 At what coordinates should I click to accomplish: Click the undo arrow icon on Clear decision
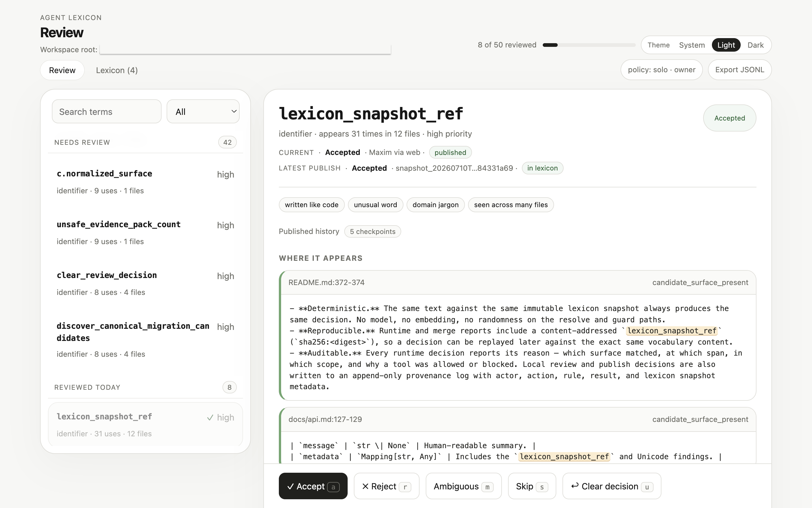point(575,485)
